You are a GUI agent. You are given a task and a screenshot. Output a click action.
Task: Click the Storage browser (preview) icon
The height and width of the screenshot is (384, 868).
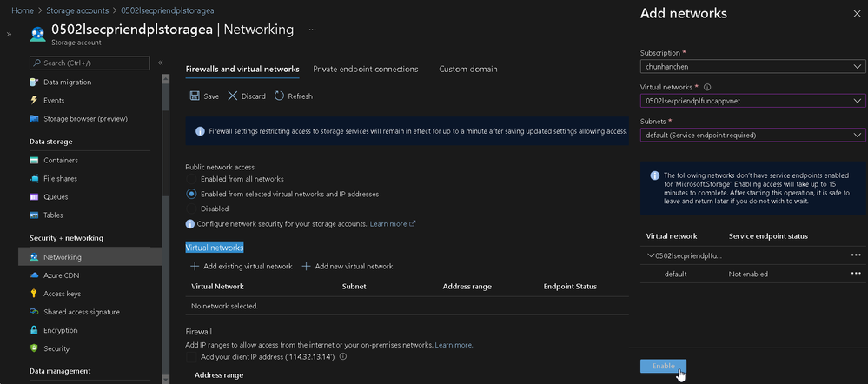[x=34, y=119]
